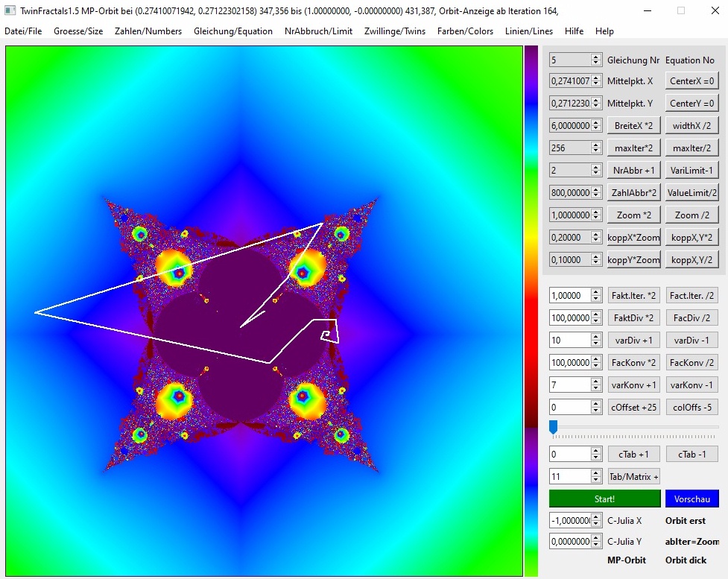The image size is (728, 579).
Task: Click the varDiv -1 button
Action: [691, 340]
